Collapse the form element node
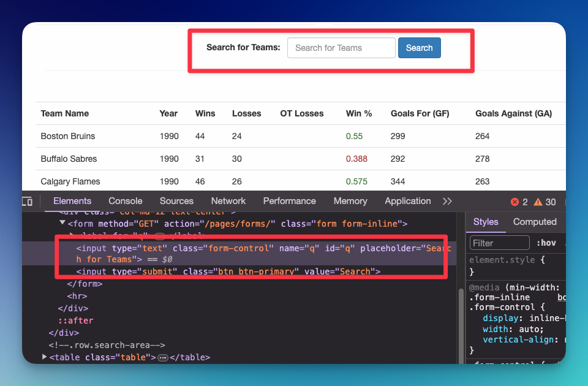Image resolution: width=588 pixels, height=386 pixels. (x=62, y=223)
